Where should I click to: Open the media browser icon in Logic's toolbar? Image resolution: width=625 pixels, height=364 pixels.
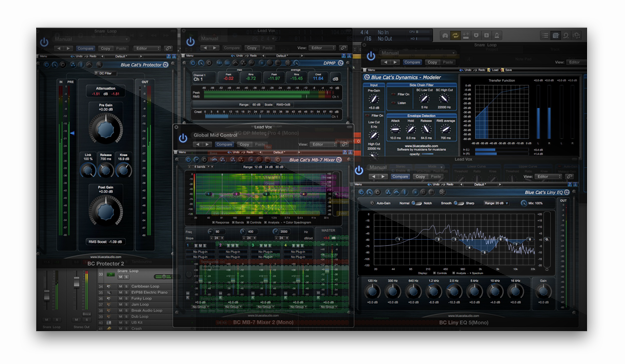click(576, 36)
